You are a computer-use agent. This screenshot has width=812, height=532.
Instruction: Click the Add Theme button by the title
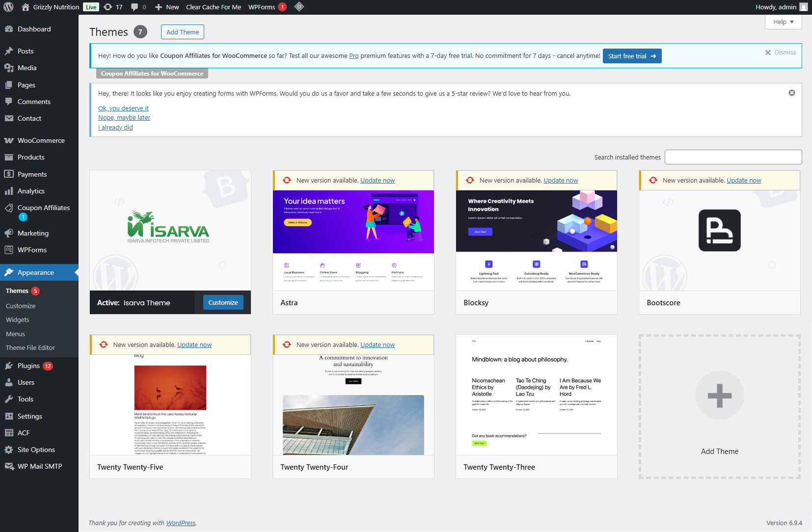click(x=183, y=32)
